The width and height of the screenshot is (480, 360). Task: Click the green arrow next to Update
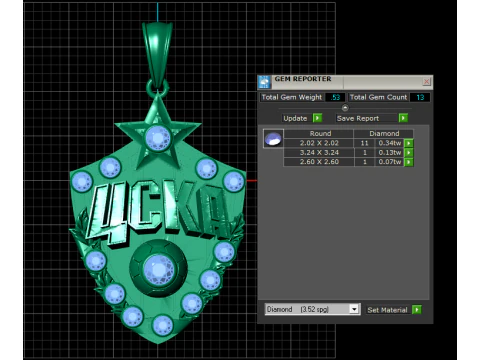317,118
